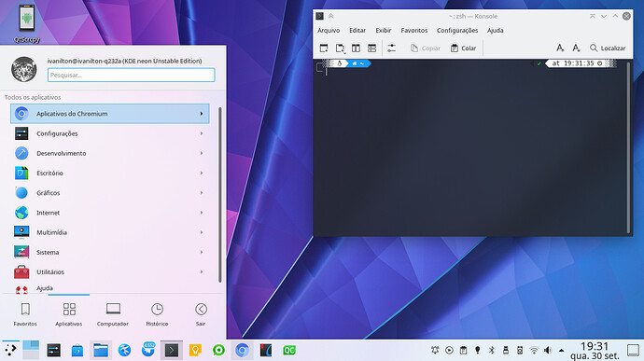Open the Arquivo menu
The width and height of the screenshot is (644, 361).
pyautogui.click(x=329, y=31)
